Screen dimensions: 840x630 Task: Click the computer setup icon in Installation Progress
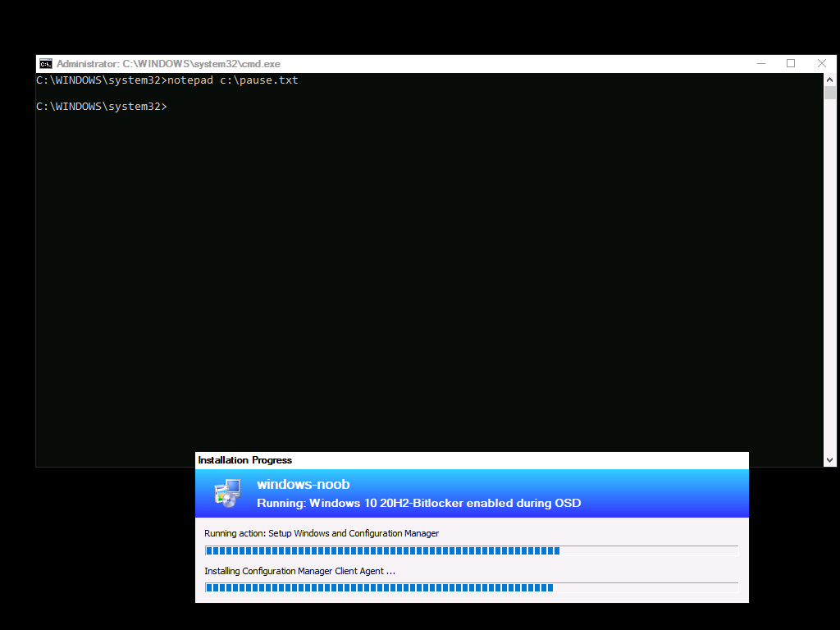227,493
